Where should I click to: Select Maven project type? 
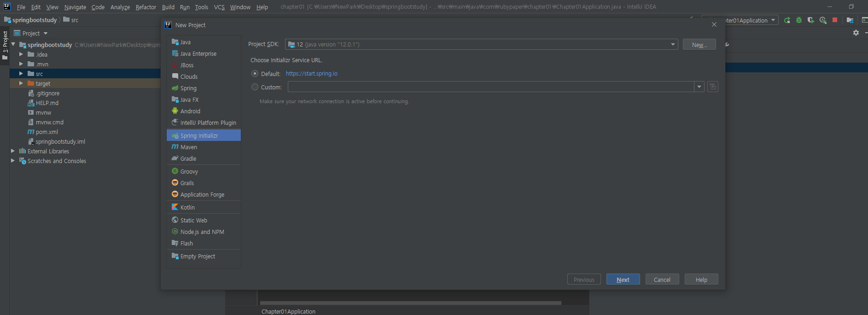click(204, 147)
